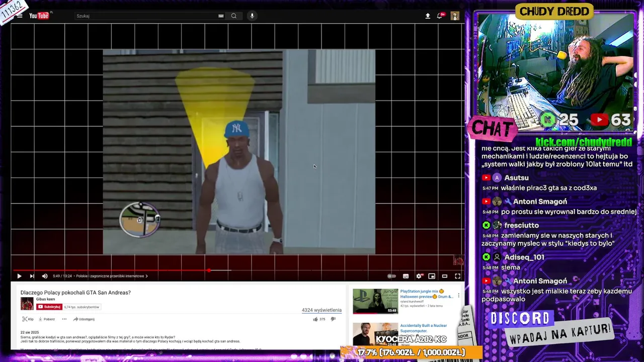Click the Pobierz download button
644x362 pixels.
pyautogui.click(x=47, y=319)
